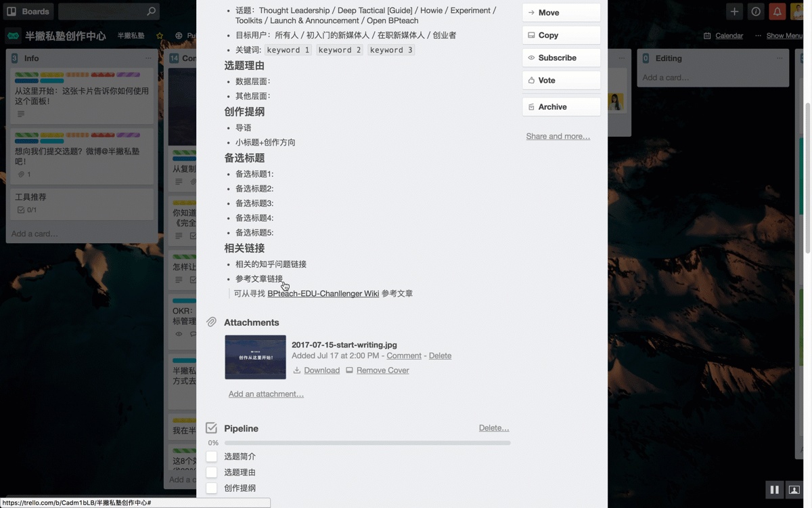Click the Pipeline progress bar
This screenshot has width=812, height=508.
367,443
